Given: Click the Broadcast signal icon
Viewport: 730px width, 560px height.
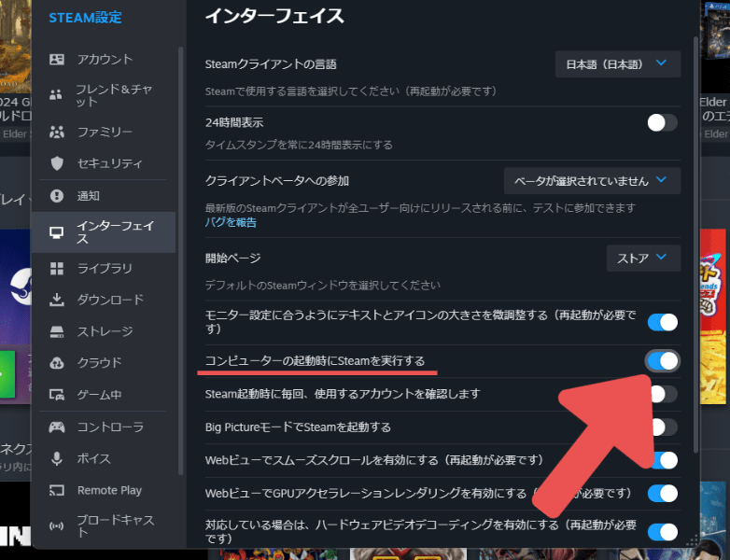Looking at the screenshot, I should (57, 526).
